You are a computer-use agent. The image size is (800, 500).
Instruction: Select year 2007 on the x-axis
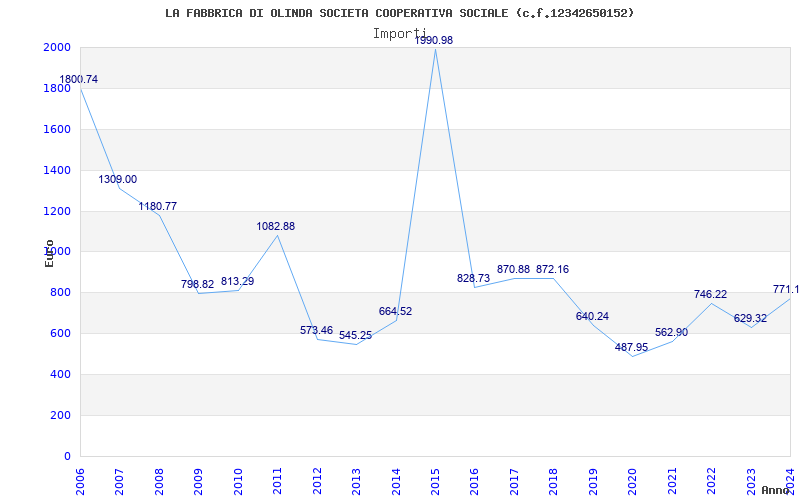(x=120, y=482)
